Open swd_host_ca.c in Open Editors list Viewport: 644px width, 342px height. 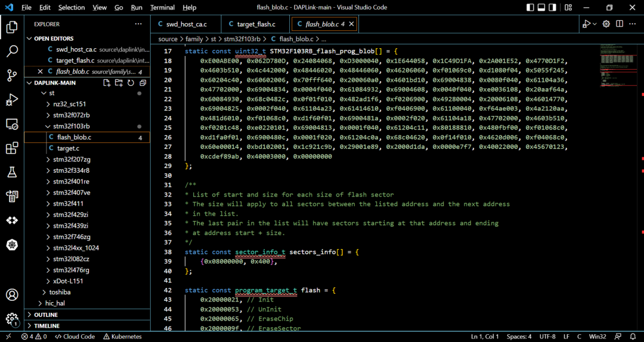coord(87,49)
